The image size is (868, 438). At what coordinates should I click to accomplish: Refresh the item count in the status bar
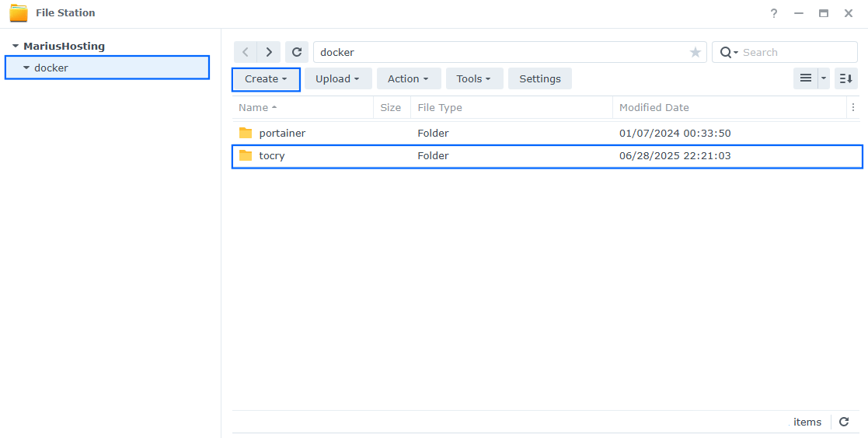click(x=844, y=422)
